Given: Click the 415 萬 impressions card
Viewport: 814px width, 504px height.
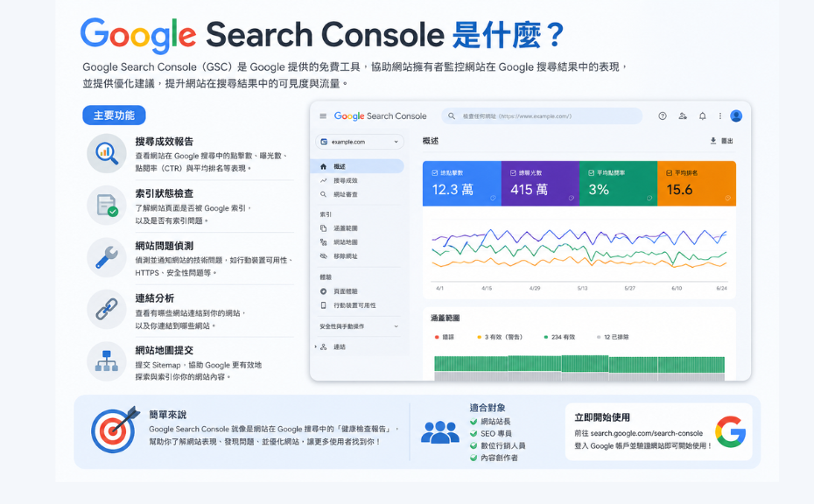Looking at the screenshot, I should (x=540, y=184).
